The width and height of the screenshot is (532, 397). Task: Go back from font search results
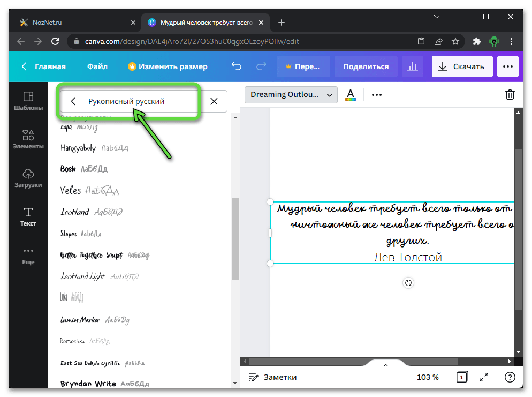[x=74, y=101]
